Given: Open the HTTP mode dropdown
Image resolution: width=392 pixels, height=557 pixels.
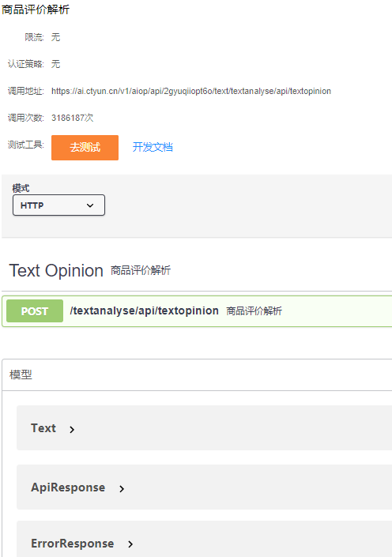Looking at the screenshot, I should click(58, 205).
